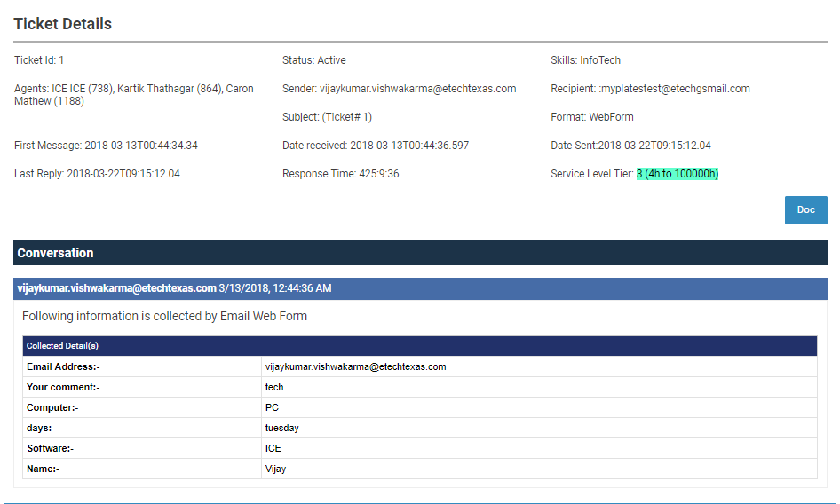This screenshot has width=840, height=504.
Task: Click the Conversation section header bar
Action: click(420, 253)
